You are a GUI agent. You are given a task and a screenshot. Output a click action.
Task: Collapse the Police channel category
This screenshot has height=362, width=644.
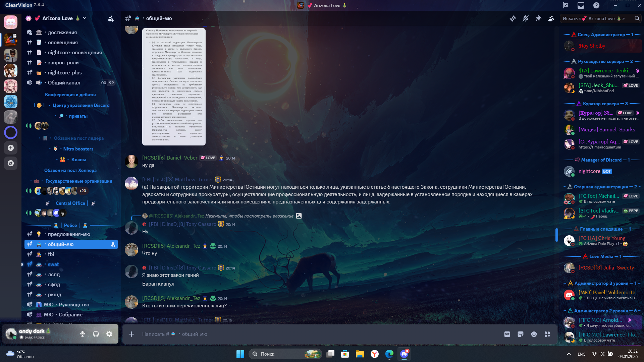point(70,225)
